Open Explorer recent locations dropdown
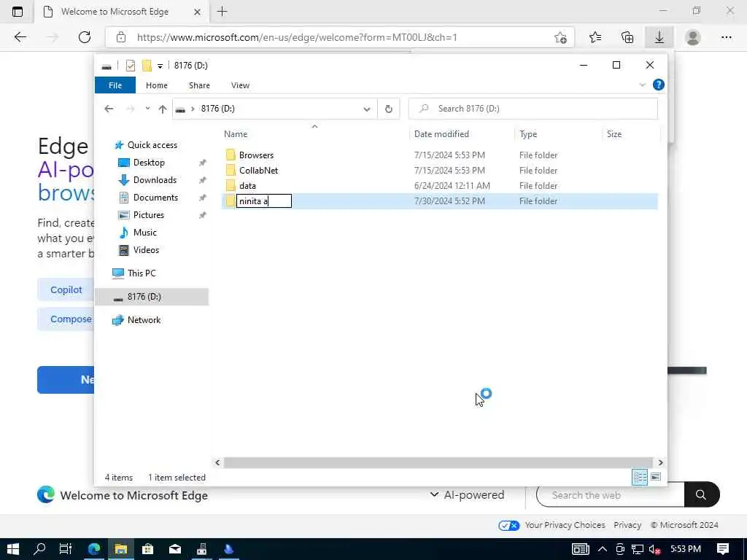The image size is (747, 560). [x=147, y=109]
